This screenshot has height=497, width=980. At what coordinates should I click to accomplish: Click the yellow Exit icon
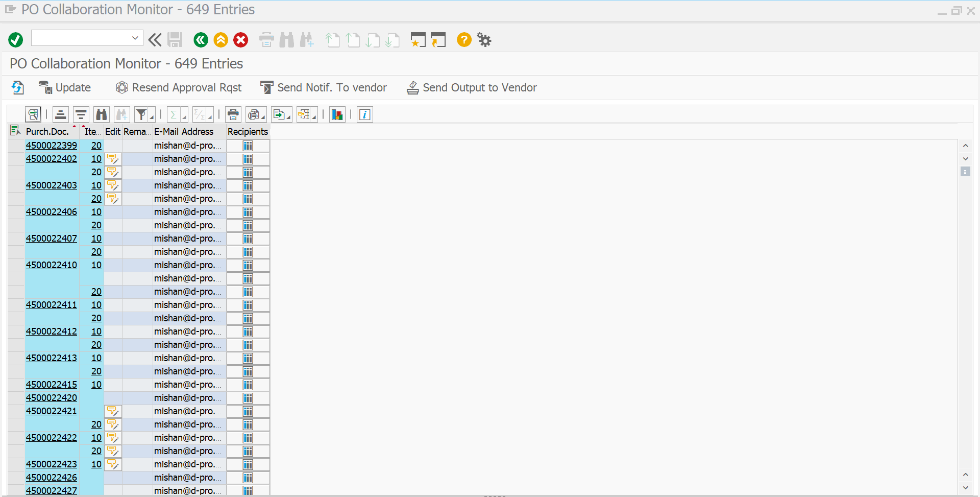click(x=221, y=40)
